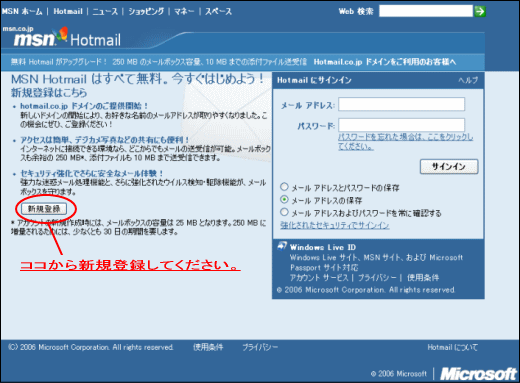Focus the パスワード input field

coord(402,125)
